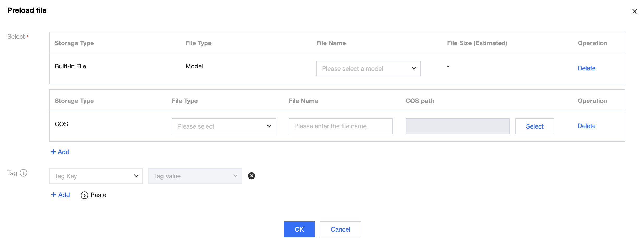
Task: Cancel the preload file dialog
Action: point(340,229)
